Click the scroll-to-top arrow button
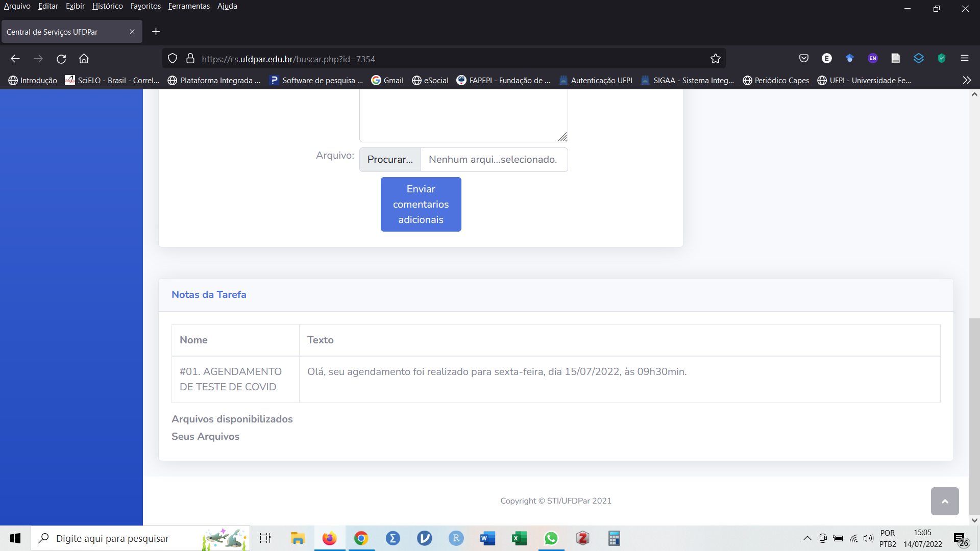 (944, 501)
